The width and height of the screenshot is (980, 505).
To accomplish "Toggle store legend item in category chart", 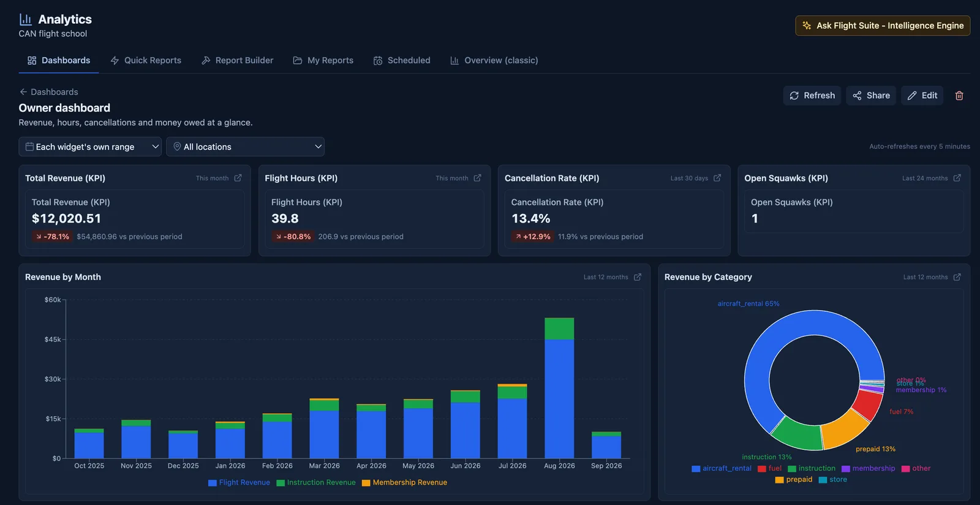I will pos(833,479).
